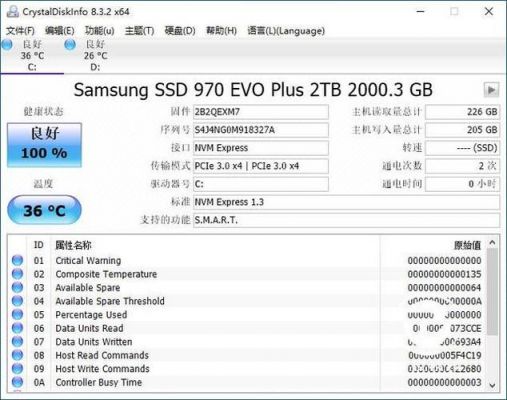Click the CrystalDiskInfo app icon in title bar
Viewport: 507px width, 400px height.
[13, 12]
